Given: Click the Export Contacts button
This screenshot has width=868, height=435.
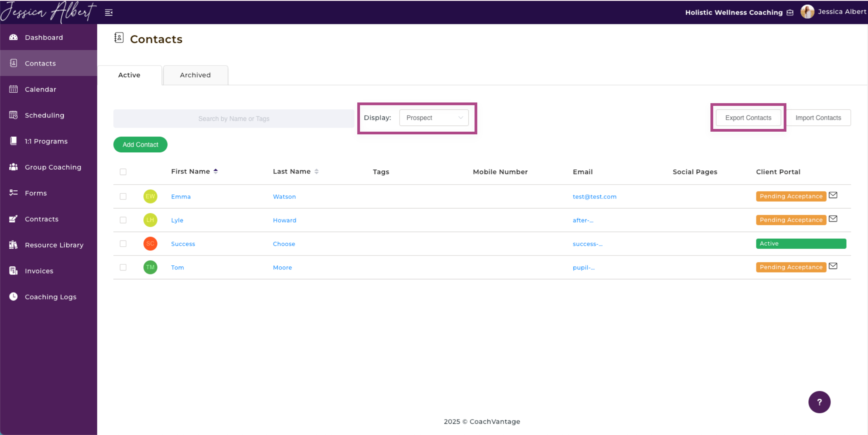Looking at the screenshot, I should coord(748,118).
